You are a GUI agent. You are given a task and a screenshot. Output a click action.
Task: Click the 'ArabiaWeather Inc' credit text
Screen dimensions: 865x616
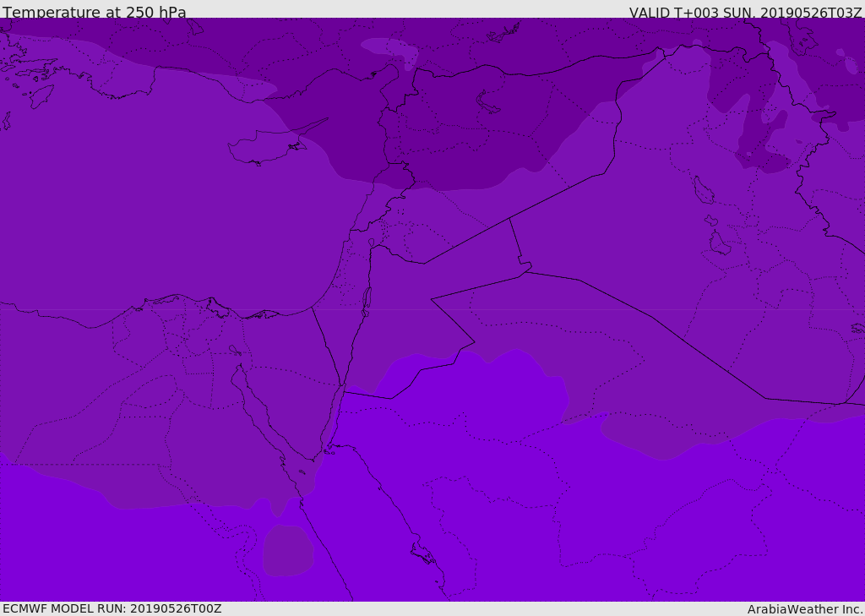tap(805, 609)
